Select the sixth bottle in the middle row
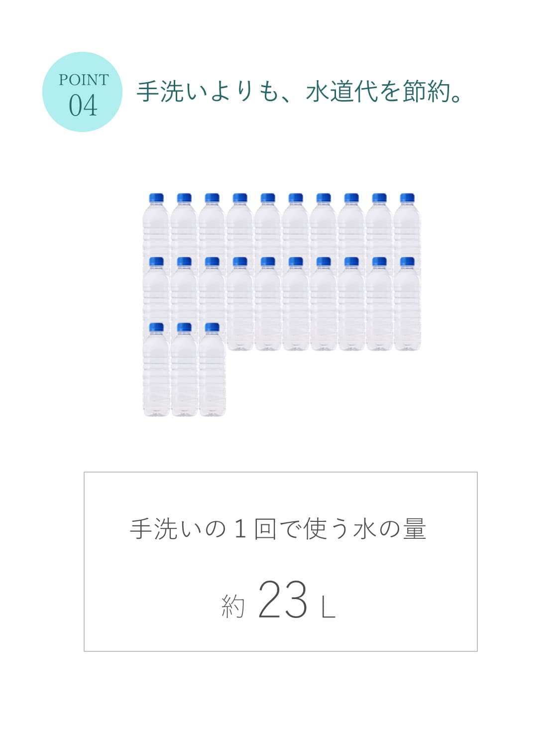 click(x=296, y=304)
